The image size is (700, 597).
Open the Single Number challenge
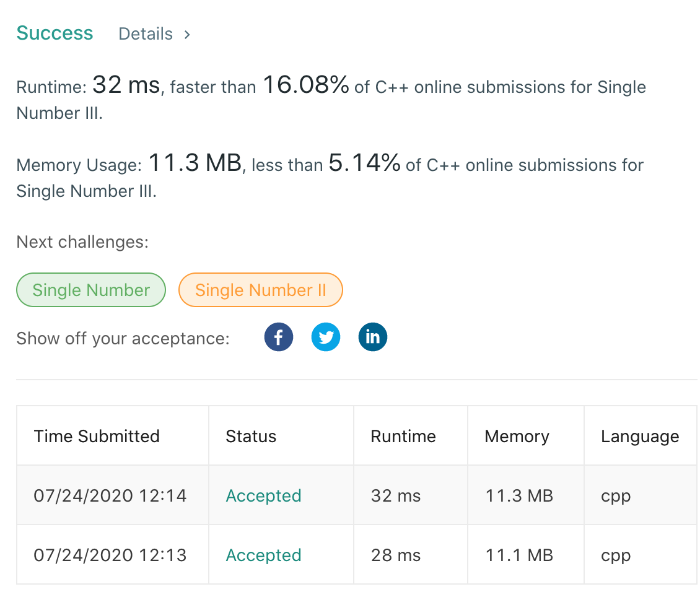coord(90,289)
